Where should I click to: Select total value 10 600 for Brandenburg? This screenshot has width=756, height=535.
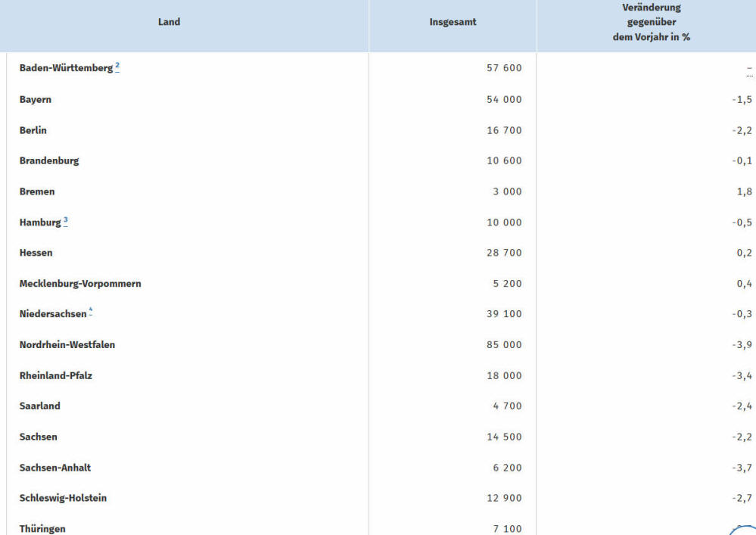pyautogui.click(x=504, y=160)
